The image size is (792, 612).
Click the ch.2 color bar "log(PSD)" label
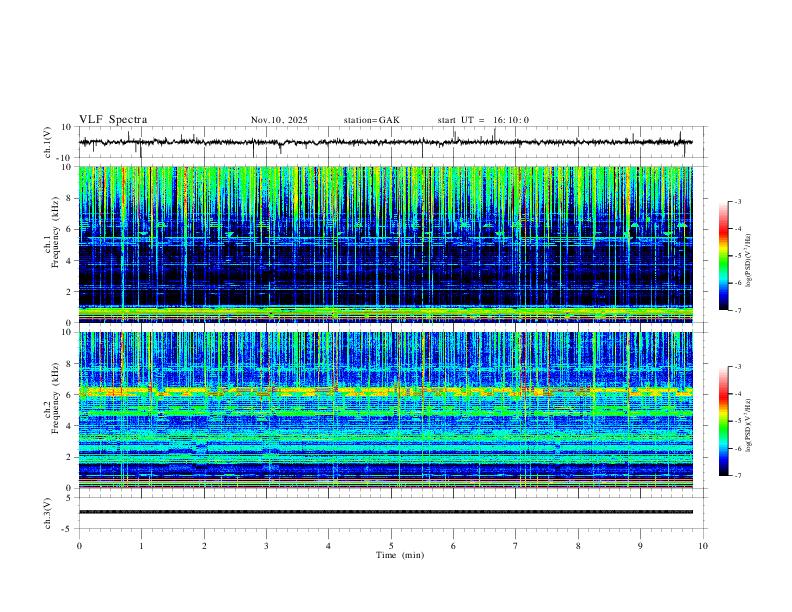pos(748,426)
